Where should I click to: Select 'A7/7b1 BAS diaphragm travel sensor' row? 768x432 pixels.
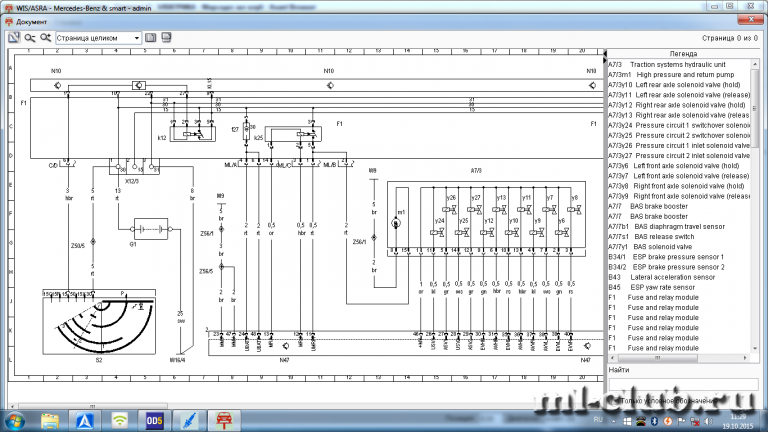click(x=679, y=227)
